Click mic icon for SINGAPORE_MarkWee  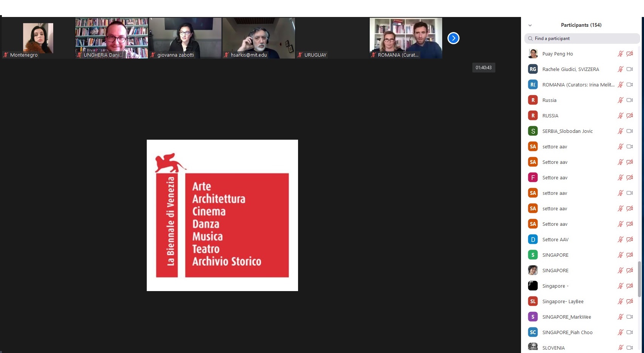coord(620,317)
